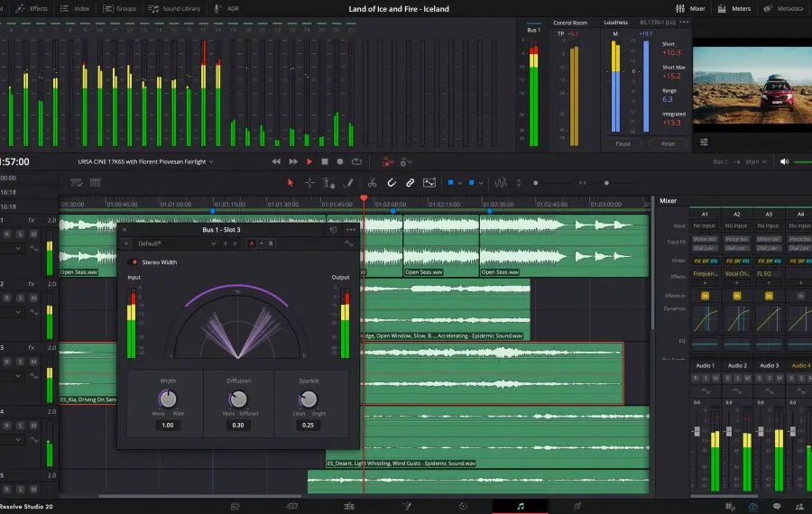The width and height of the screenshot is (812, 514).
Task: Close the Bus 1 - Slot 3 plugin window
Action: coord(125,230)
